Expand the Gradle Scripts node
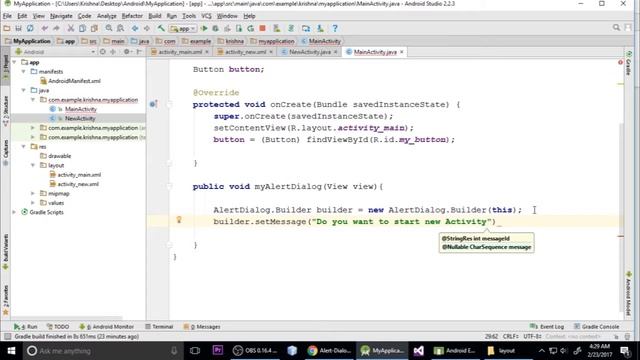Screen dimensions: 640x360 coord(14,212)
